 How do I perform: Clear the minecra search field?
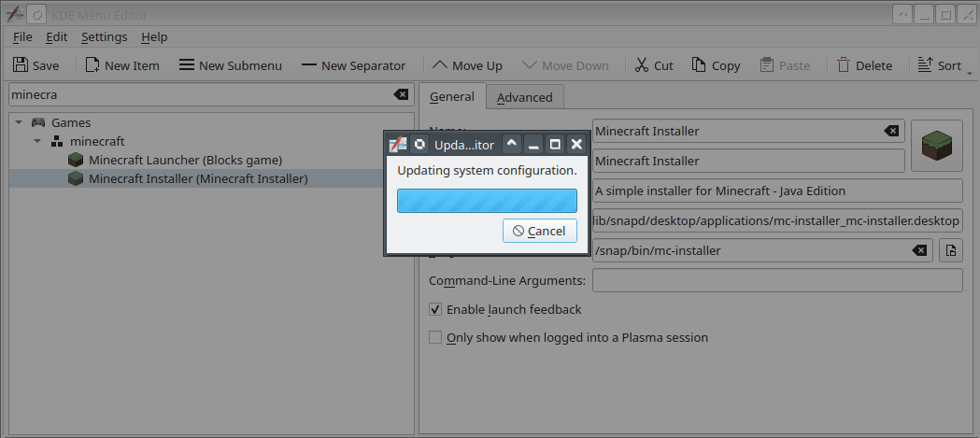tap(401, 95)
